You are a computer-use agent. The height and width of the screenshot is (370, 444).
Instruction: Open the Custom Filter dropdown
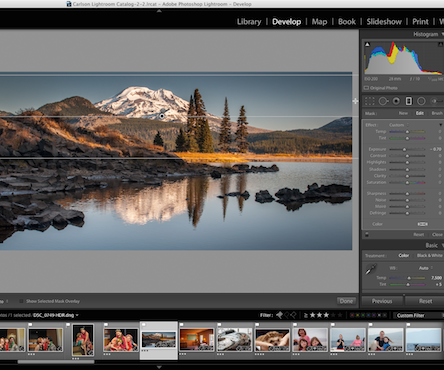(x=418, y=315)
